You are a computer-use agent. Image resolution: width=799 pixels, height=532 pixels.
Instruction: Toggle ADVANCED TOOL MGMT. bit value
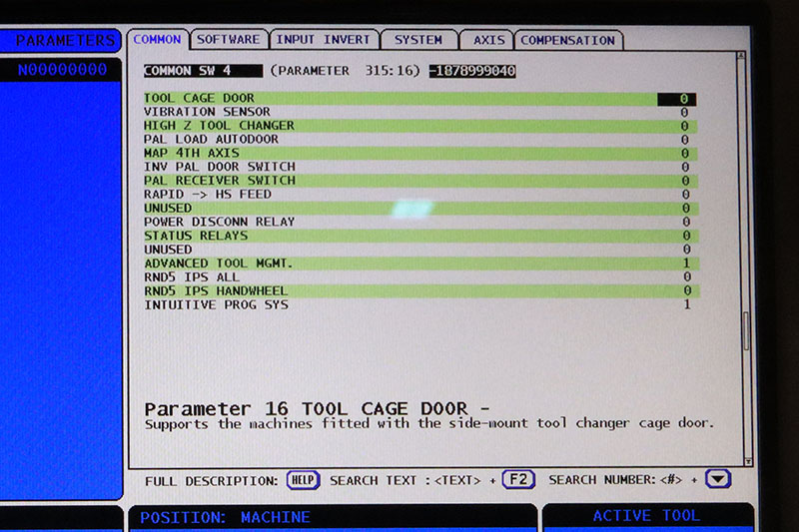686,264
